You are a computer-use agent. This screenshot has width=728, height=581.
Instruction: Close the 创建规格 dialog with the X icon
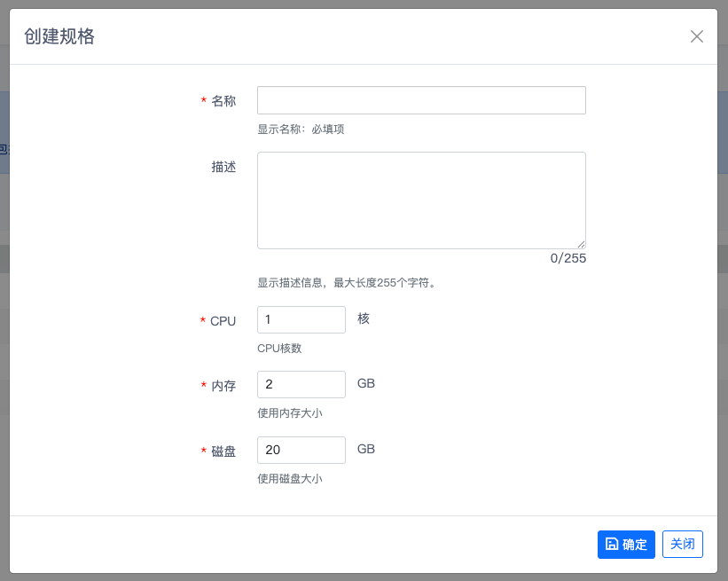[697, 36]
